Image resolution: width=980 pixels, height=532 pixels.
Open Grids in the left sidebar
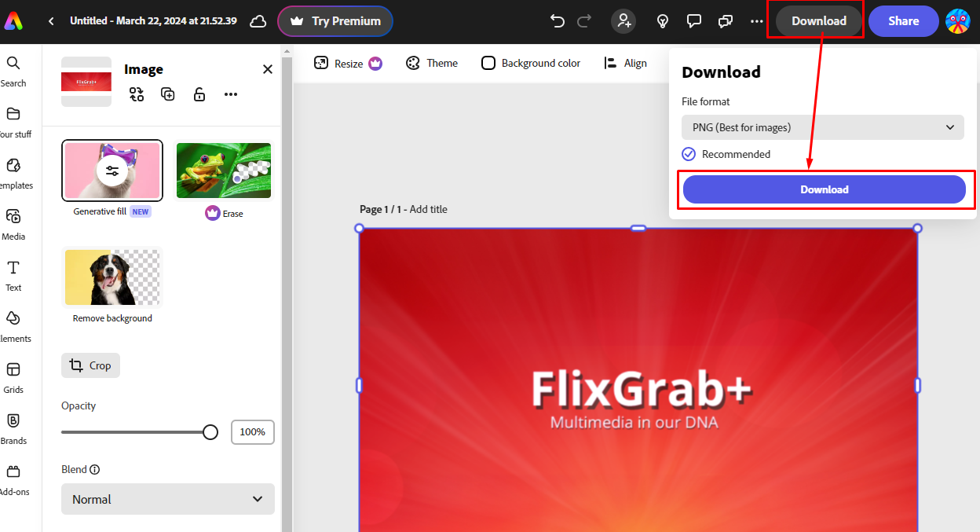click(x=13, y=377)
